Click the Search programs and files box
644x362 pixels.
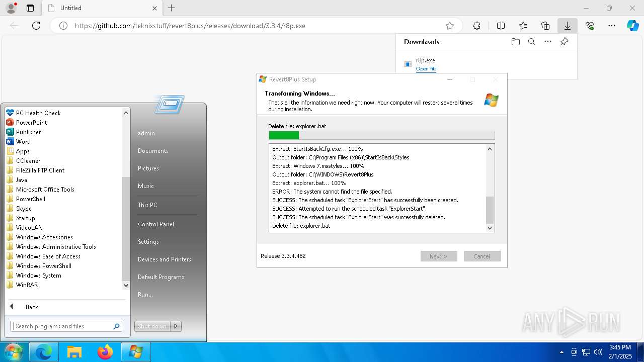click(x=67, y=326)
